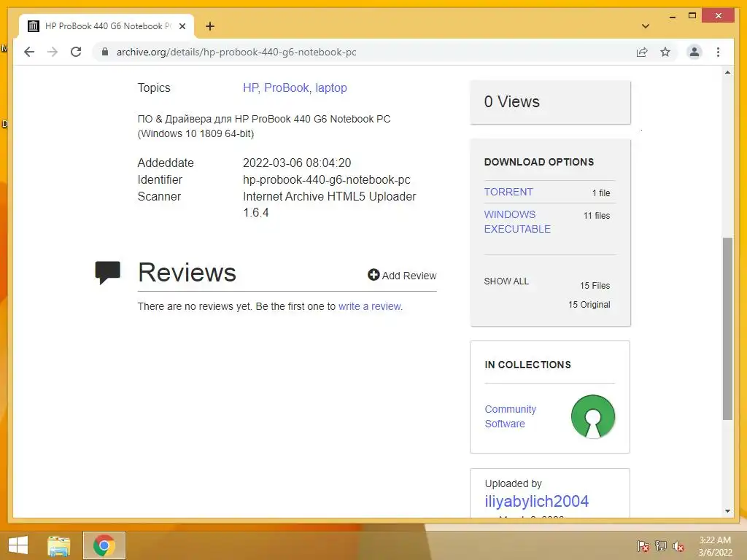This screenshot has height=560, width=747.
Task: Click the Internet Archive tab favicon
Action: coord(34,26)
